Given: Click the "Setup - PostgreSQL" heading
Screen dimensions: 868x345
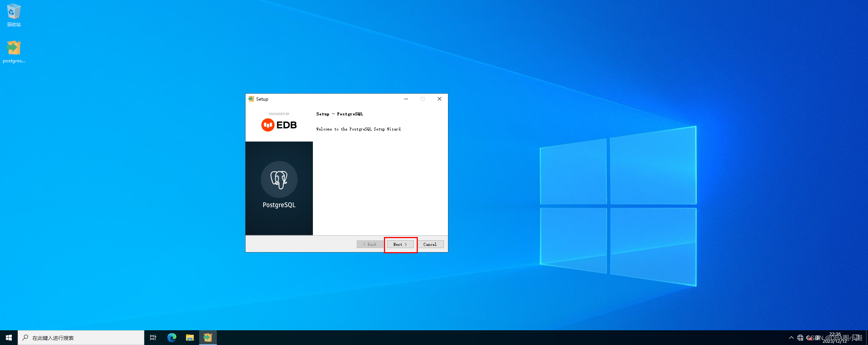Looking at the screenshot, I should (340, 114).
